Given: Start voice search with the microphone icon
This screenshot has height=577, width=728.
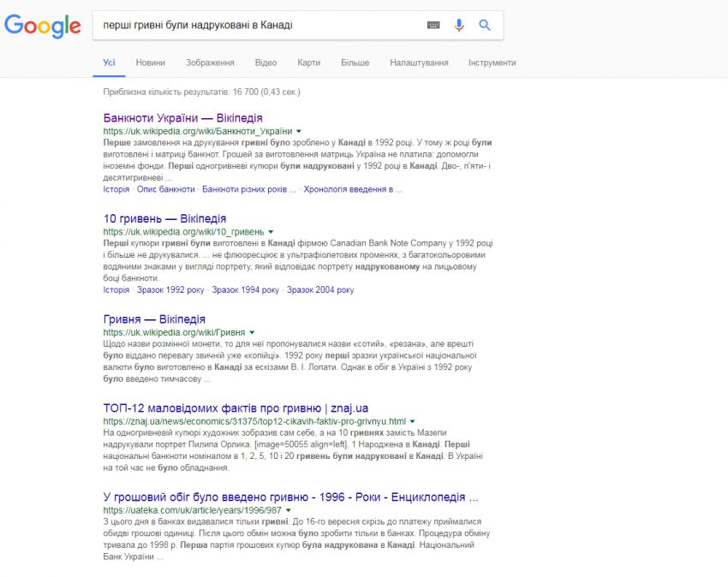Looking at the screenshot, I should (459, 25).
